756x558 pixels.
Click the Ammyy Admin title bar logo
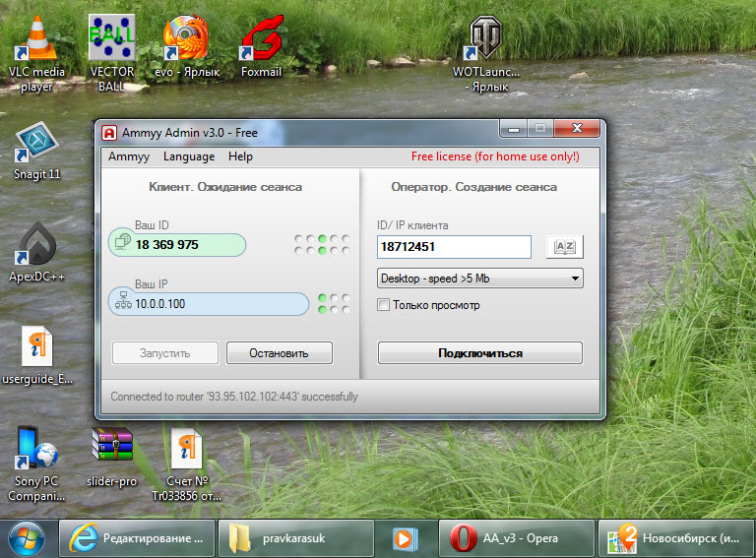pos(109,133)
